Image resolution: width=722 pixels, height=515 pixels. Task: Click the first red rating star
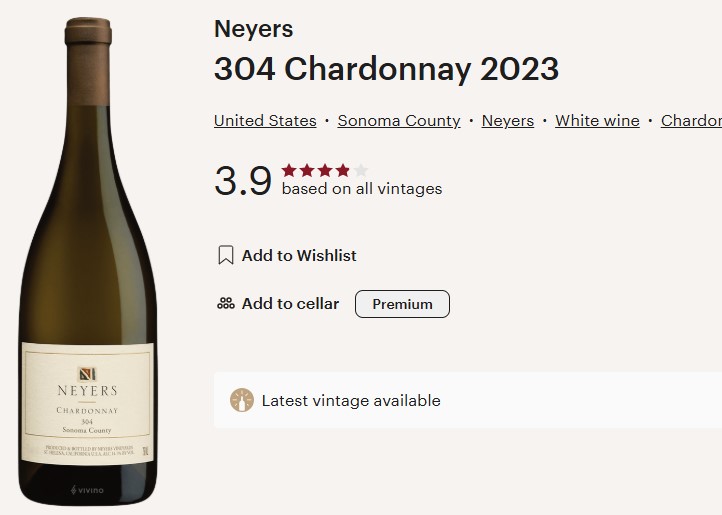tap(289, 170)
